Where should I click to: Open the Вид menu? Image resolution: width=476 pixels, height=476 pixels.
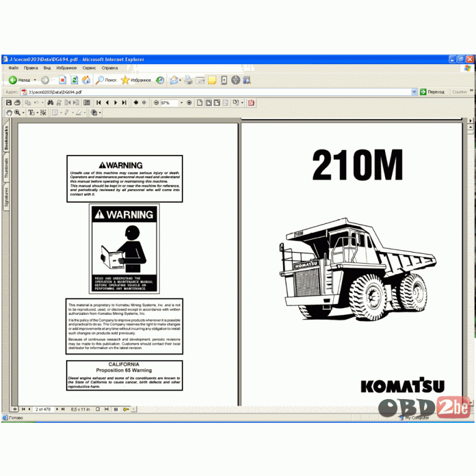coord(47,68)
